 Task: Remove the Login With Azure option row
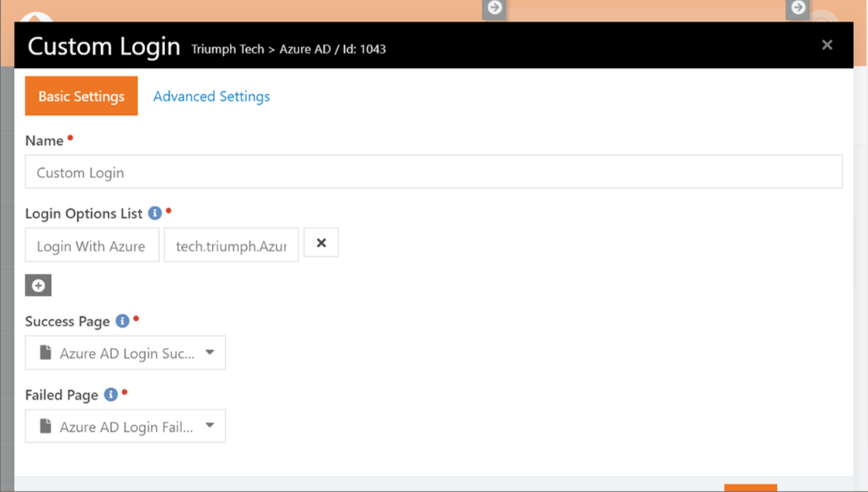tap(321, 242)
